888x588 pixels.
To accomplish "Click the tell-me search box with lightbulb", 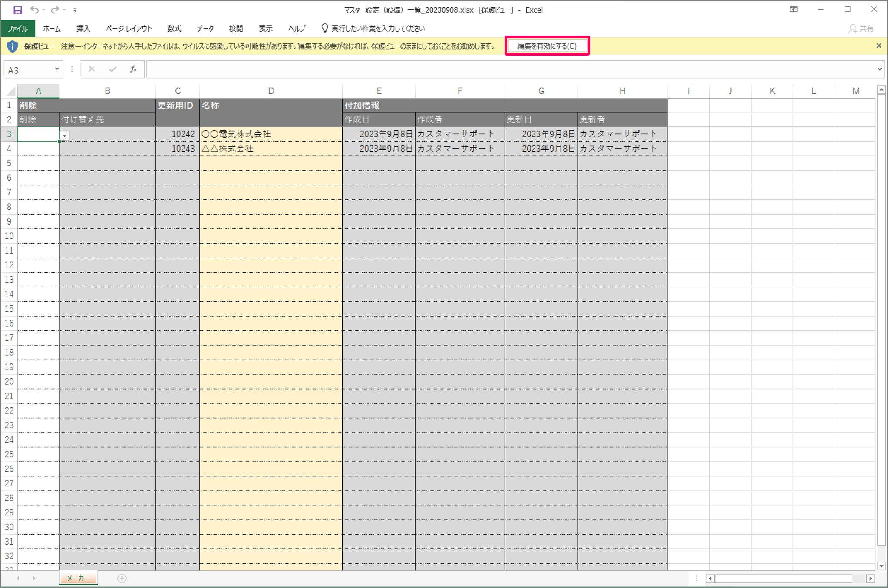I will tap(373, 29).
